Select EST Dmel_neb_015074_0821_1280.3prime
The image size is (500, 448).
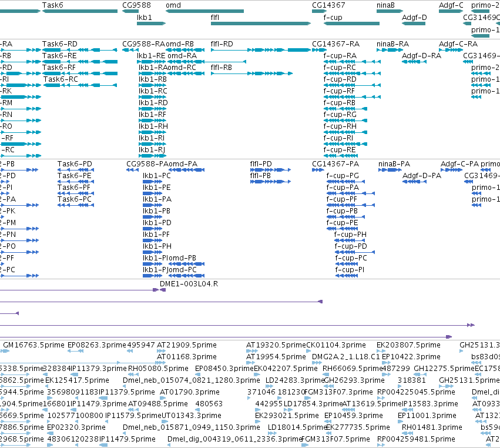192,380
